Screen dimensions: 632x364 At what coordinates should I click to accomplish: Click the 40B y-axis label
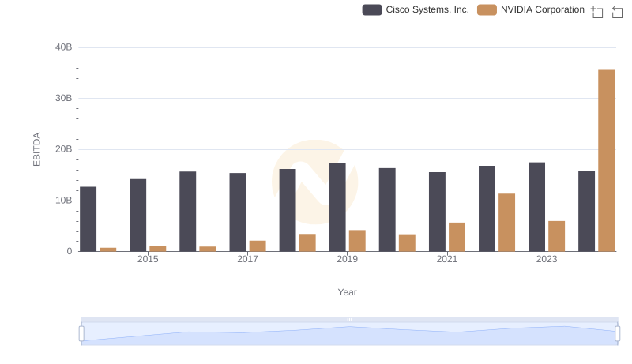click(64, 47)
